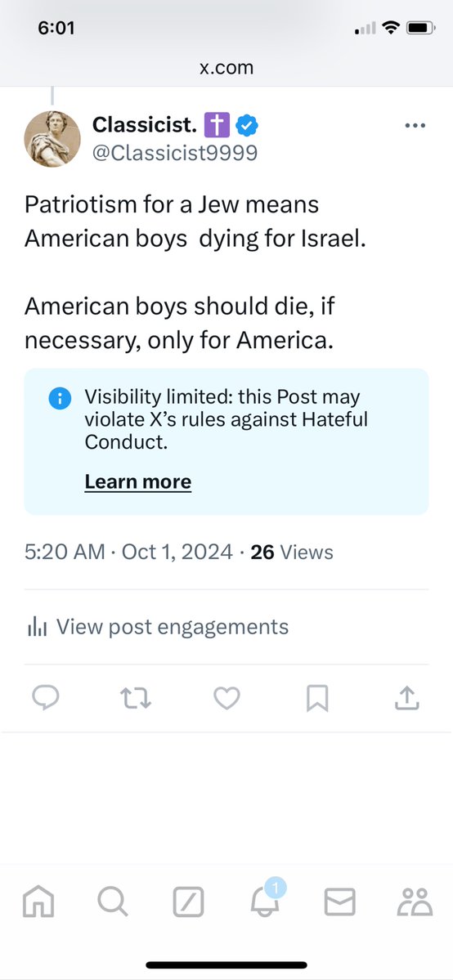Screen dimensions: 453x980
Task: Tap the reply speech bubble icon
Action: click(46, 698)
